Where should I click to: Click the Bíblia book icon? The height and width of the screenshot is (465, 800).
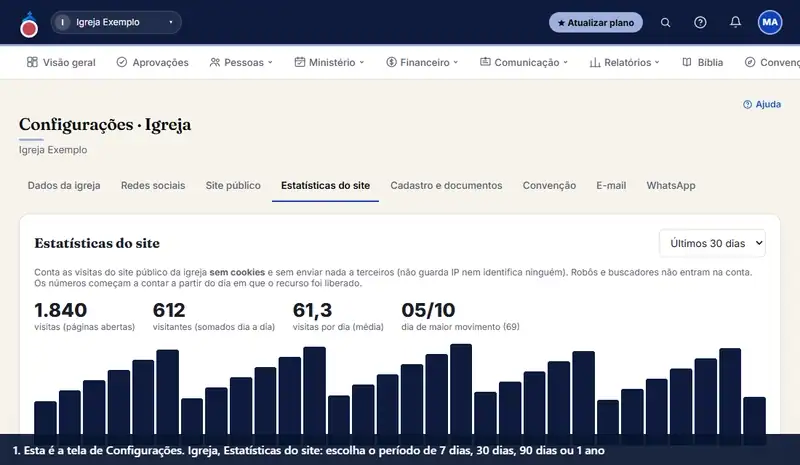687,62
